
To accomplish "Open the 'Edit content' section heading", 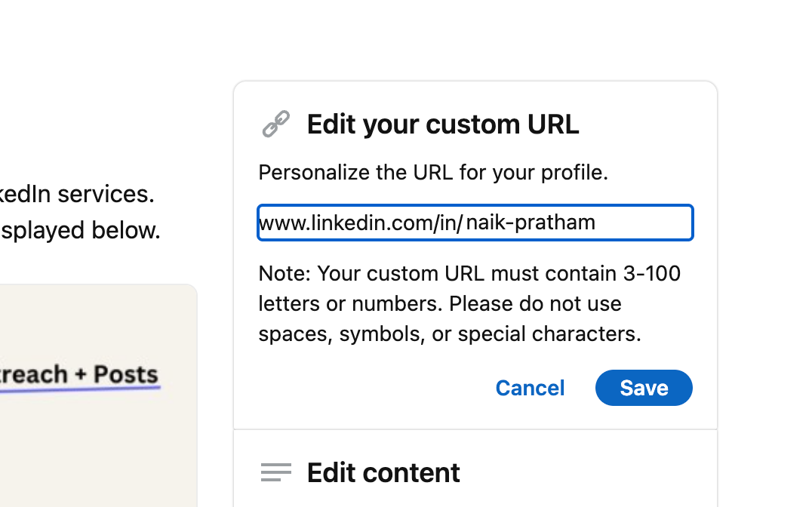I will click(383, 473).
